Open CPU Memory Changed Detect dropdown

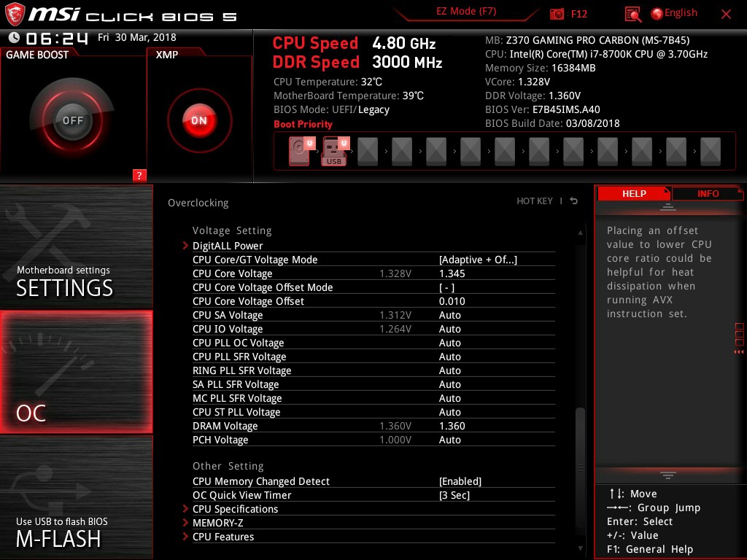click(460, 481)
